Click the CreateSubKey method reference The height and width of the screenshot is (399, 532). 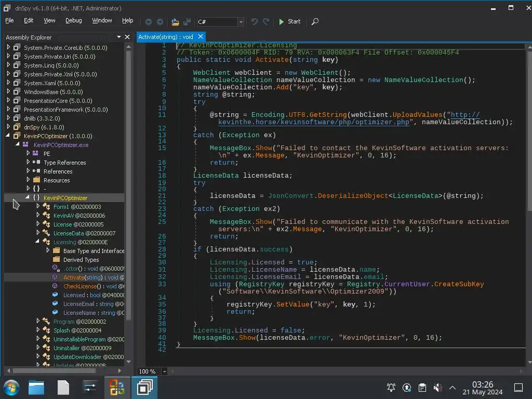click(x=459, y=284)
